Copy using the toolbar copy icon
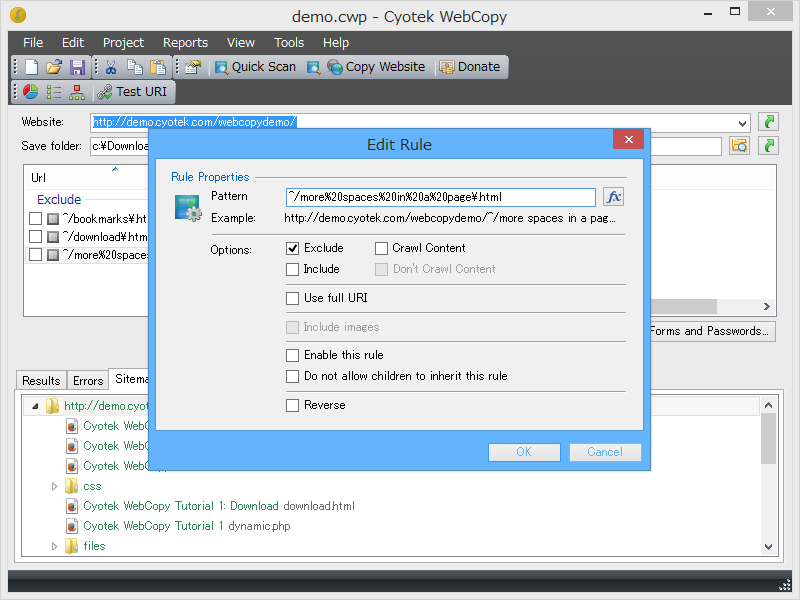Viewport: 800px width, 600px height. [x=135, y=67]
